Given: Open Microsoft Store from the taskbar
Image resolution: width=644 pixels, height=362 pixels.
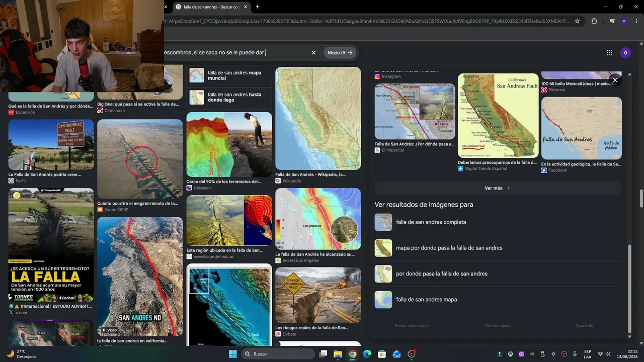Looking at the screenshot, I should click(x=382, y=354).
